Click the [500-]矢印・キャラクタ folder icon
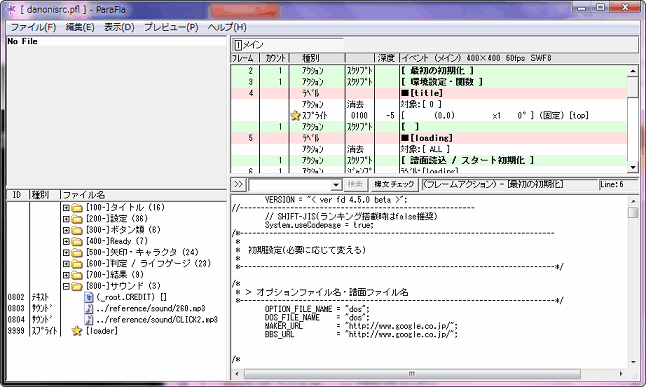646x387 pixels. tap(77, 252)
